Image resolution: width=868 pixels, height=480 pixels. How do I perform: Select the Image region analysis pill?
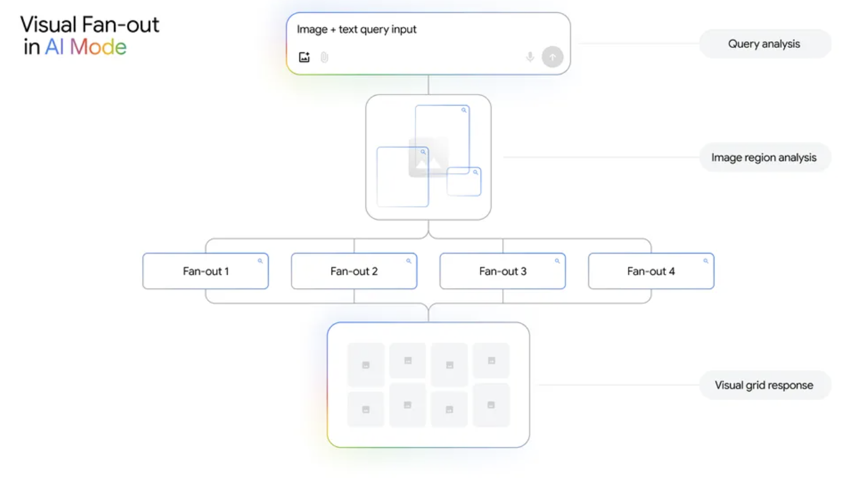coord(765,158)
